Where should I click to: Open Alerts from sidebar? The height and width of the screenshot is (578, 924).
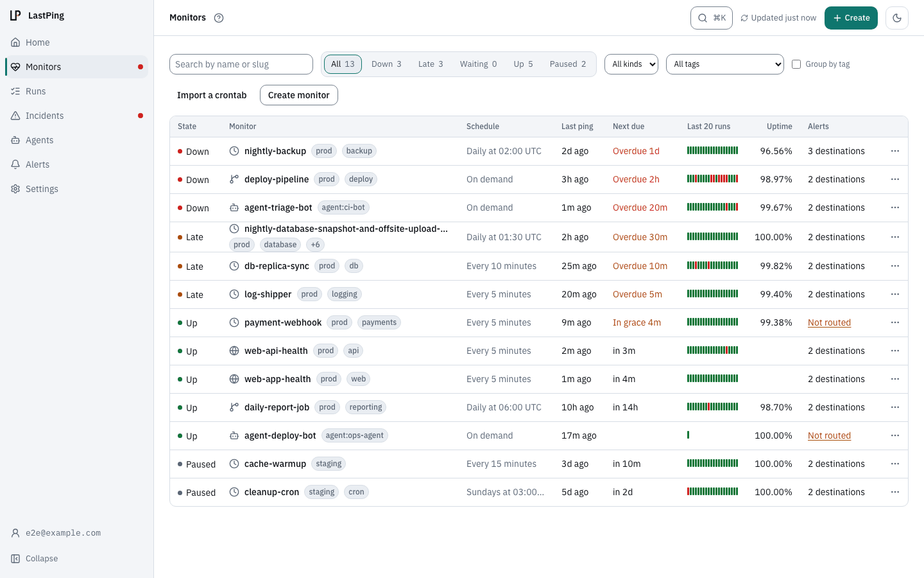click(76, 164)
